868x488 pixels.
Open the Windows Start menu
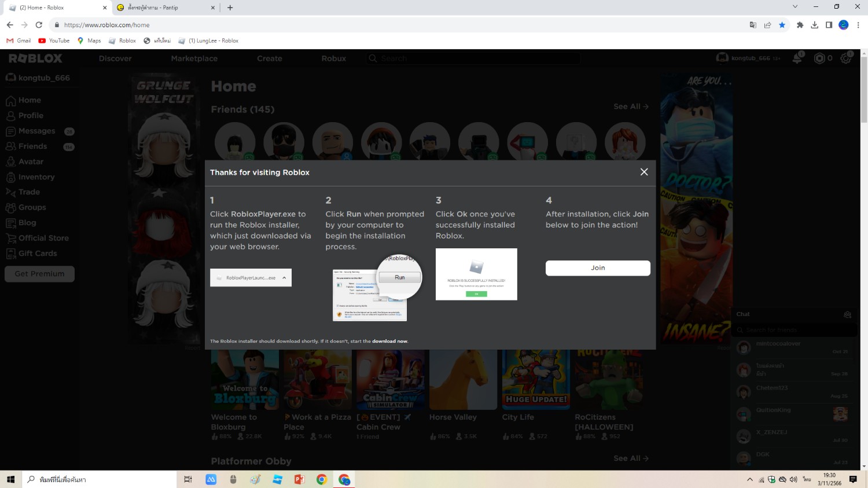[10, 479]
